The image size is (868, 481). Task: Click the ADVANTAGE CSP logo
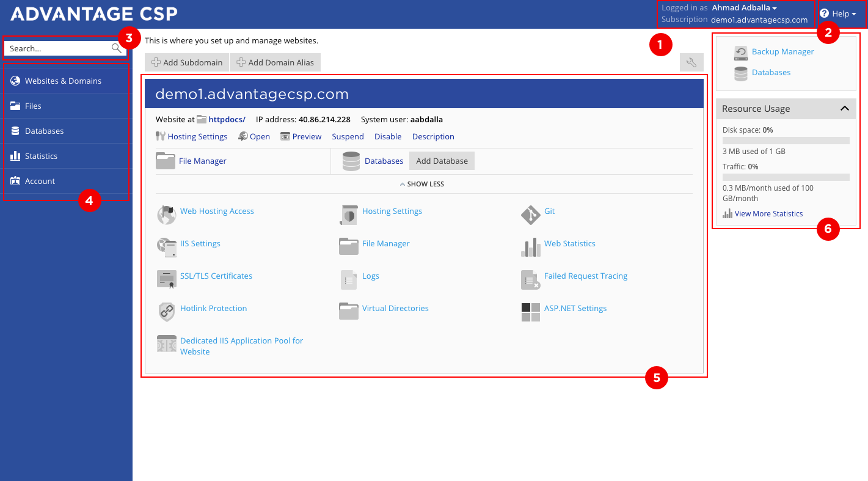95,13
